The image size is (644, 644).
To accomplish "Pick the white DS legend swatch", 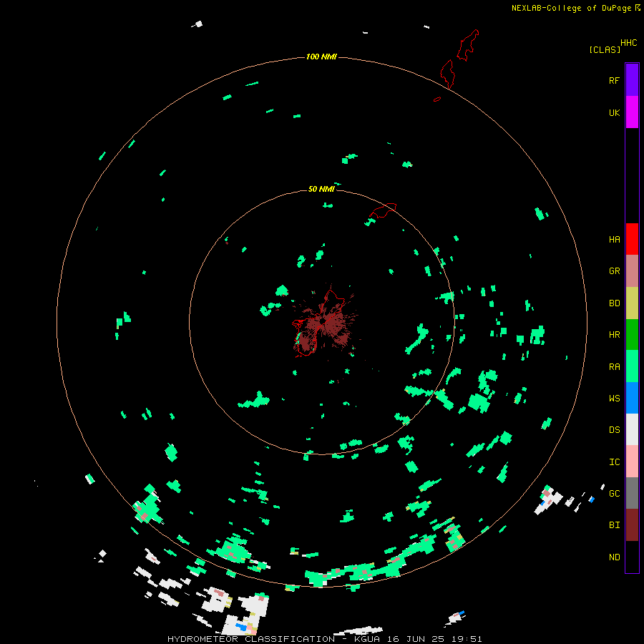I will (x=632, y=429).
